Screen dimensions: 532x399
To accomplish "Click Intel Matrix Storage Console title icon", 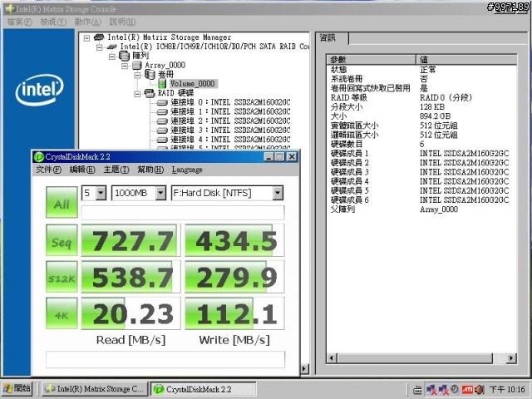I will pyautogui.click(x=10, y=8).
